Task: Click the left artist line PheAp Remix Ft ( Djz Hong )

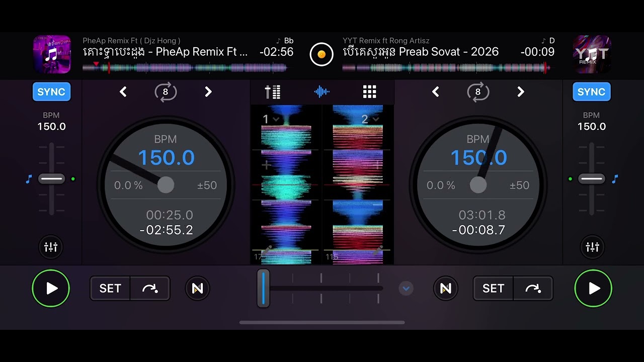Action: (131, 41)
